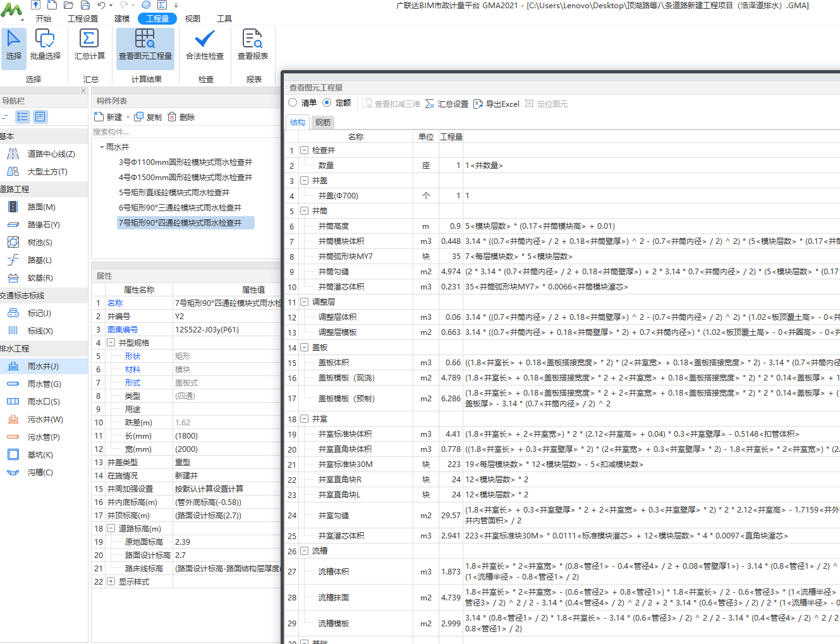This screenshot has height=644, width=840.
Task: Collapse the 雨水井 component tree node
Action: pyautogui.click(x=102, y=147)
